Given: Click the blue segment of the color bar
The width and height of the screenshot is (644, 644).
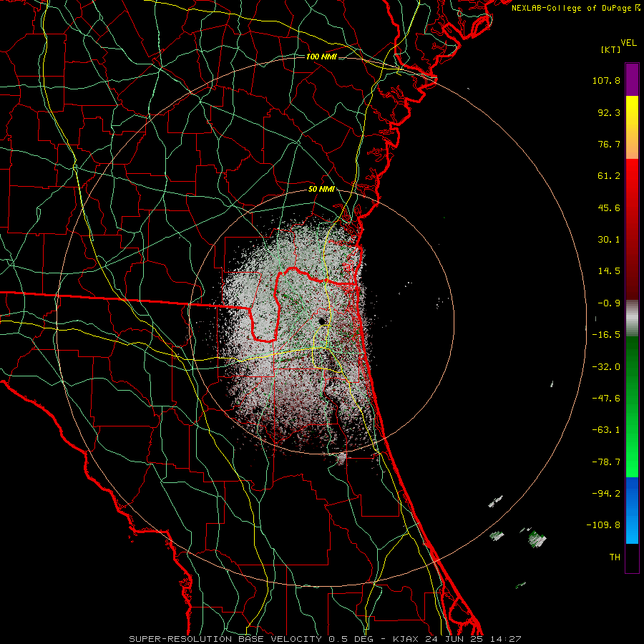Looking at the screenshot, I should [632, 510].
